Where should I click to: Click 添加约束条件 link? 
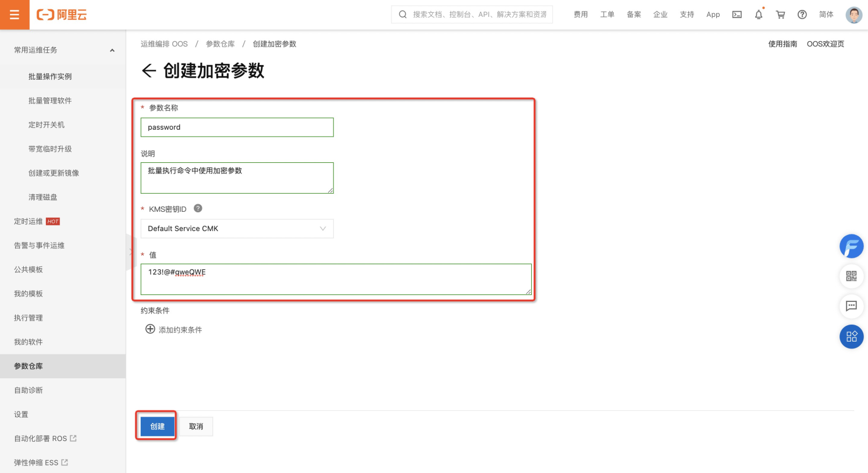point(180,330)
